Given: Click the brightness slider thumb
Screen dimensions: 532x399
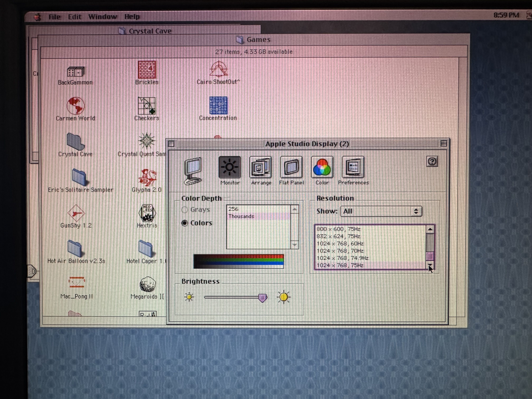Looking at the screenshot, I should pyautogui.click(x=262, y=298).
